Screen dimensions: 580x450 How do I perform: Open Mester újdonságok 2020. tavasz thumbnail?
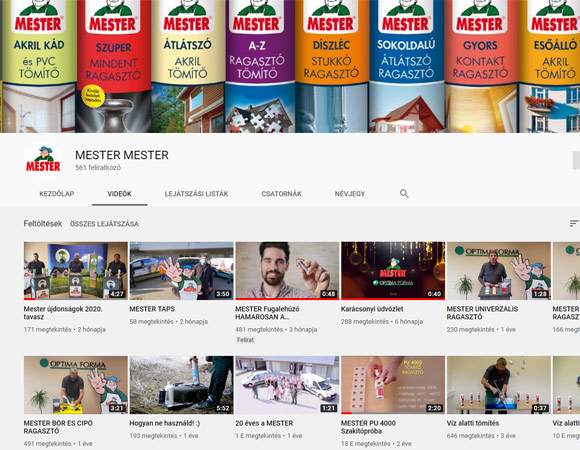(76, 271)
